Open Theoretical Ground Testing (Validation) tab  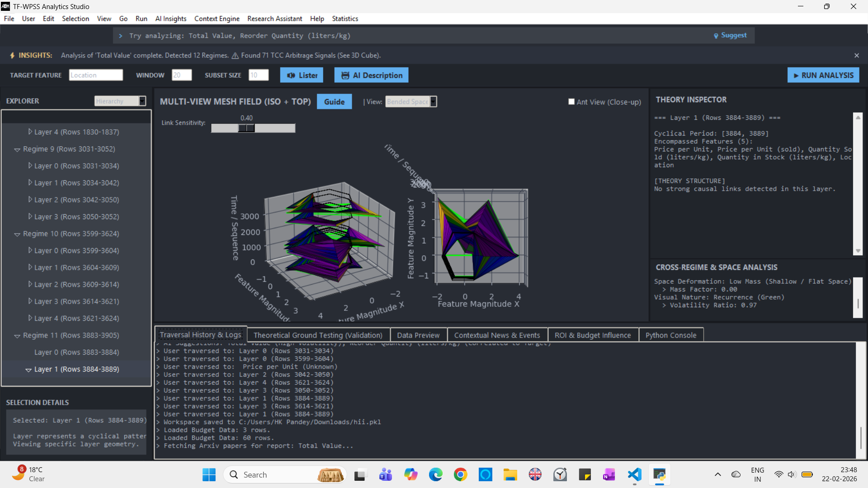tap(318, 335)
